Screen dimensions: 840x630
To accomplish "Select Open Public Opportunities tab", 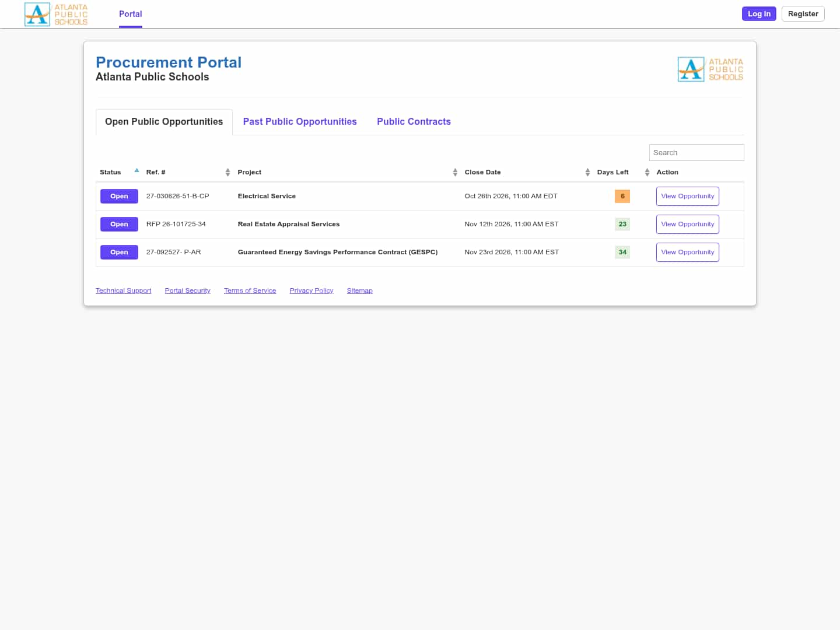I will 164,122.
